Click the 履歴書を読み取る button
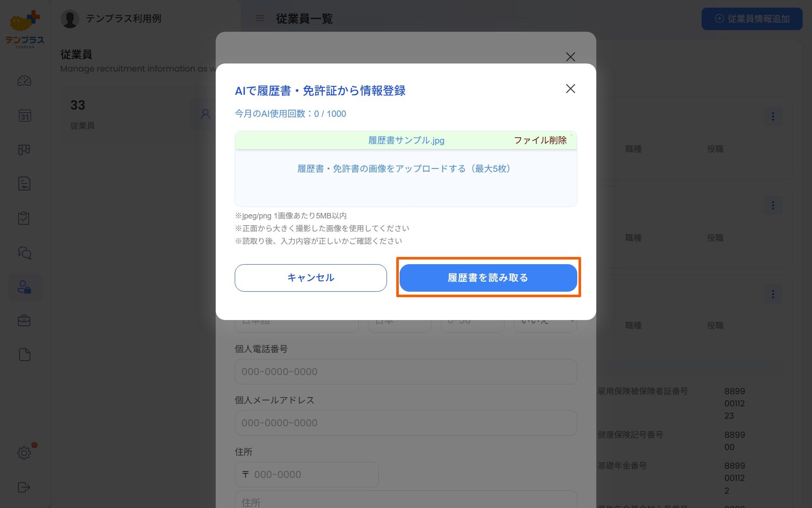 [x=488, y=278]
